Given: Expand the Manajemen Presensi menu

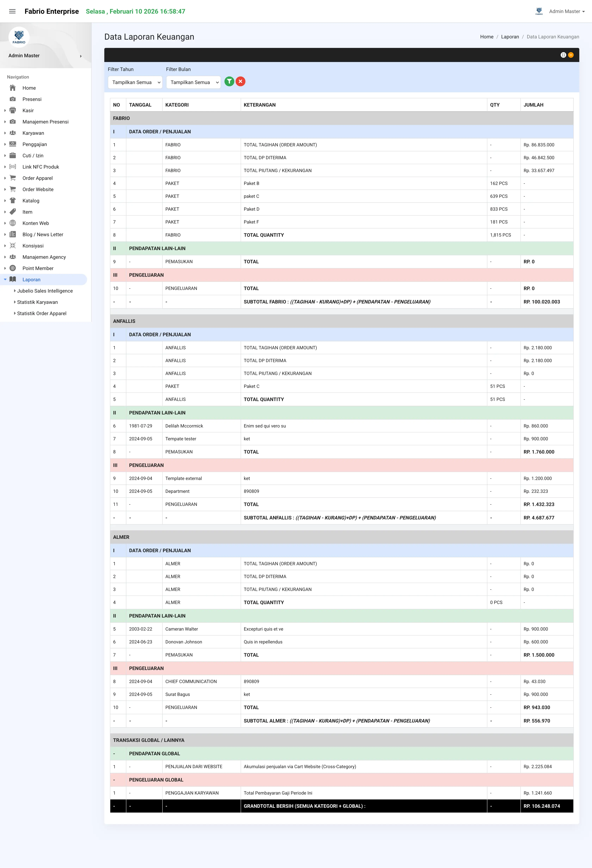Looking at the screenshot, I should click(45, 122).
